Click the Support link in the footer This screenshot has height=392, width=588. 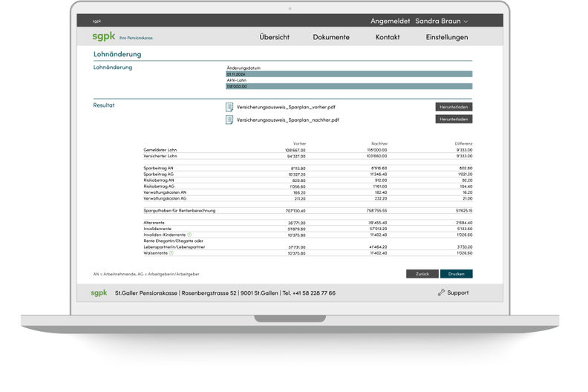pos(457,293)
